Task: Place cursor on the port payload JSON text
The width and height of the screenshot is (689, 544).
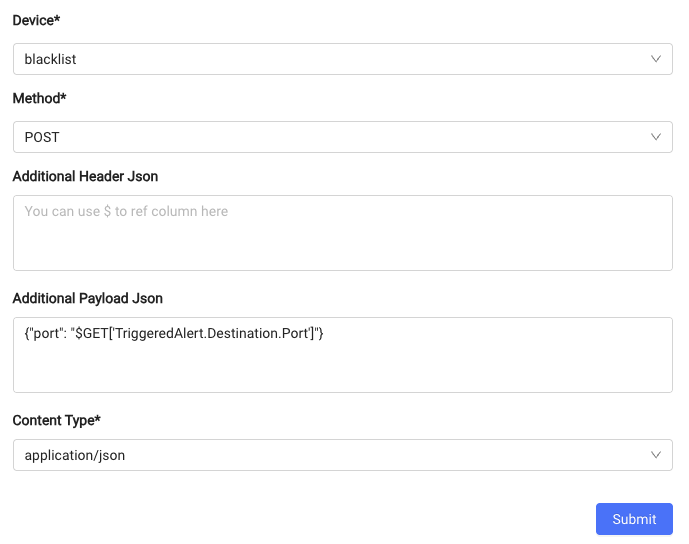Action: click(174, 334)
